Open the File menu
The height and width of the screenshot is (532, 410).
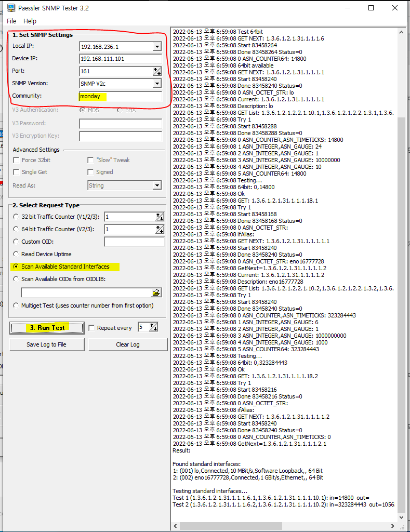pos(11,21)
